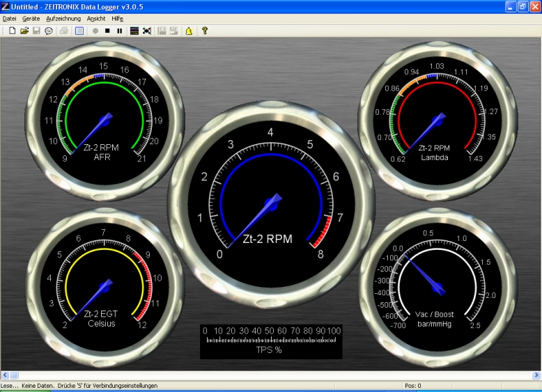Select the Zt-2 EGT Celsius gauge
The image size is (542, 392).
[x=104, y=288]
